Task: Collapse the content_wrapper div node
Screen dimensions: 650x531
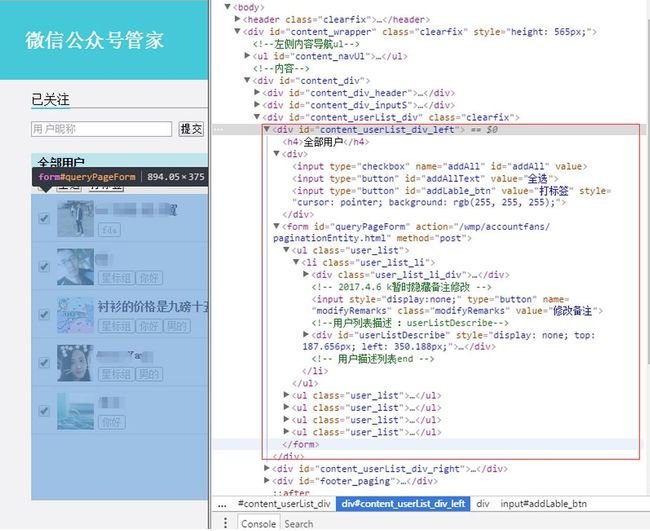Action: point(238,31)
